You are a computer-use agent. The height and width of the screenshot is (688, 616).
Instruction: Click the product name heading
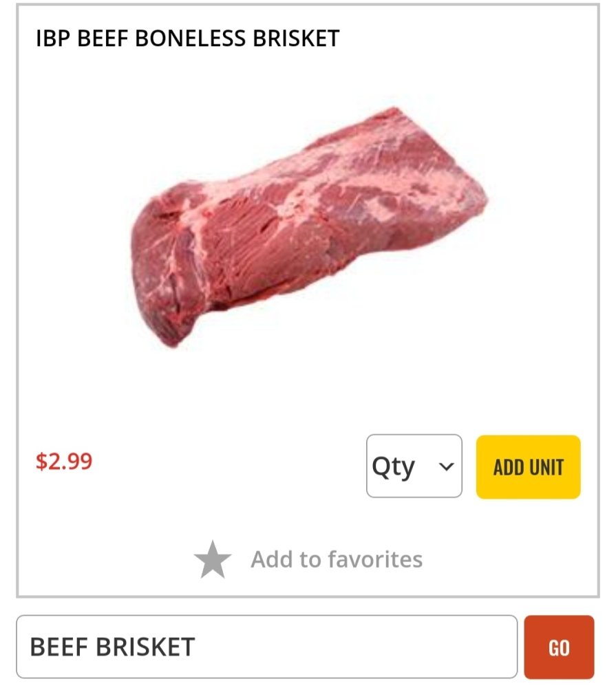[x=187, y=39]
